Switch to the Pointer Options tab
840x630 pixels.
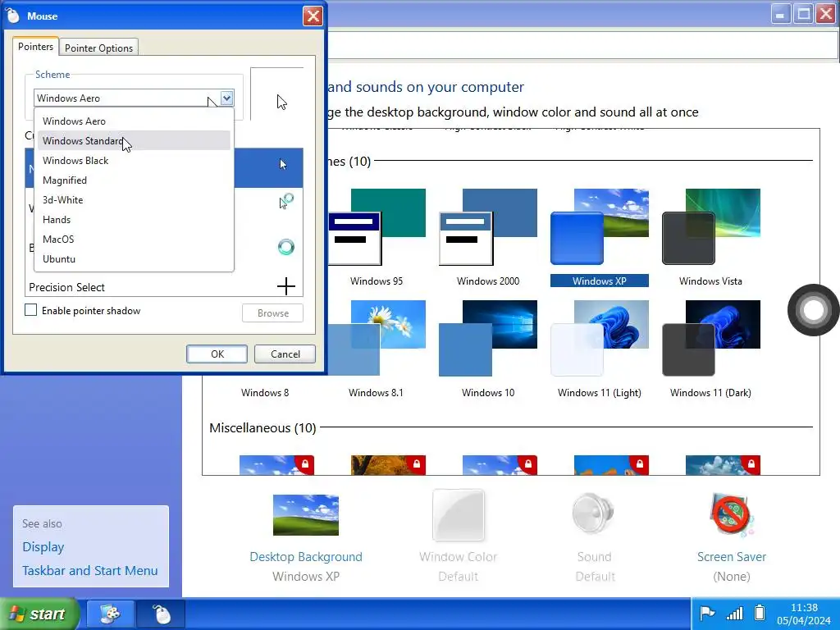(x=98, y=48)
